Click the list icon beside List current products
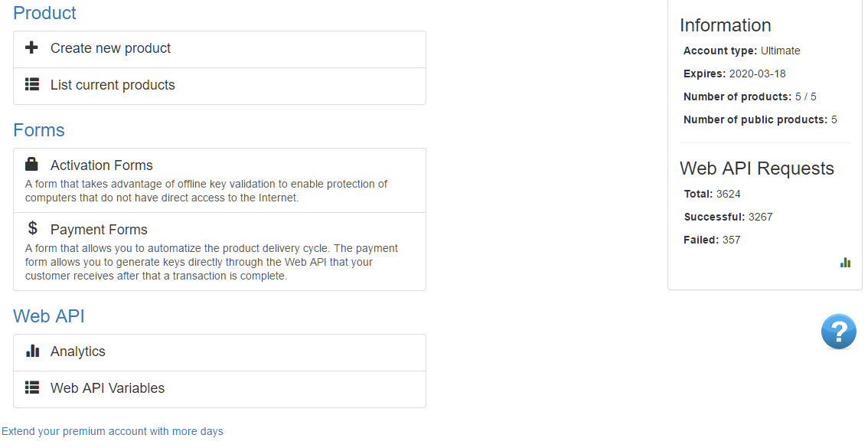Viewport: 868px width, 448px height. tap(32, 84)
